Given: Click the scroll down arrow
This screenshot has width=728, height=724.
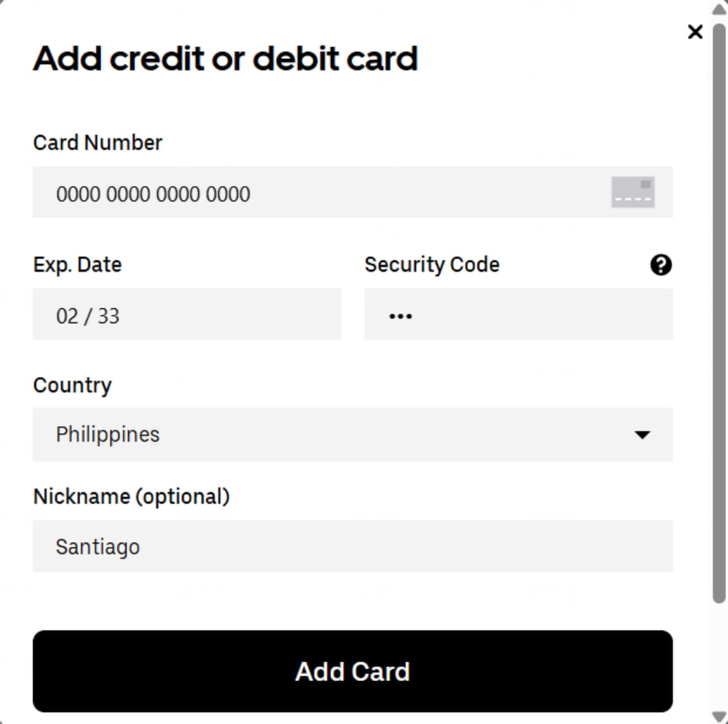Looking at the screenshot, I should click(x=718, y=717).
